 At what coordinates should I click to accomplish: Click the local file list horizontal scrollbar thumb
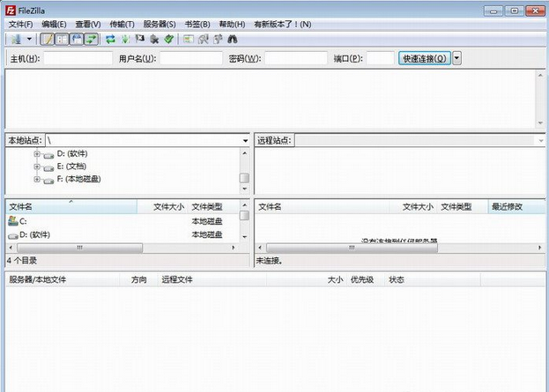(80, 248)
